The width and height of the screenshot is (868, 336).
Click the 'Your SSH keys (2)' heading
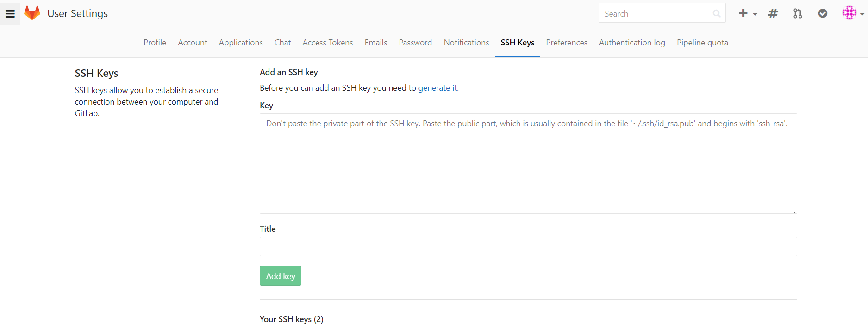pyautogui.click(x=292, y=319)
